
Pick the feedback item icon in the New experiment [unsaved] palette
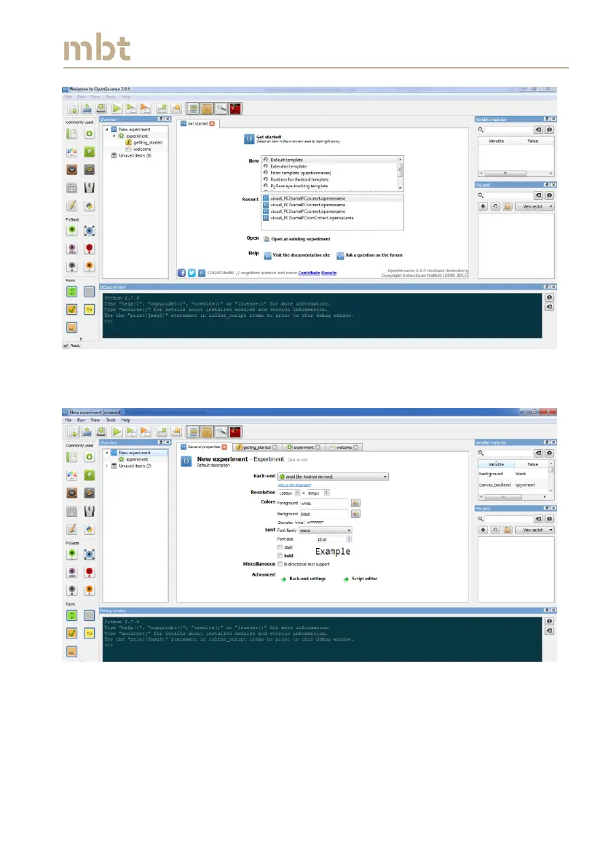click(89, 475)
